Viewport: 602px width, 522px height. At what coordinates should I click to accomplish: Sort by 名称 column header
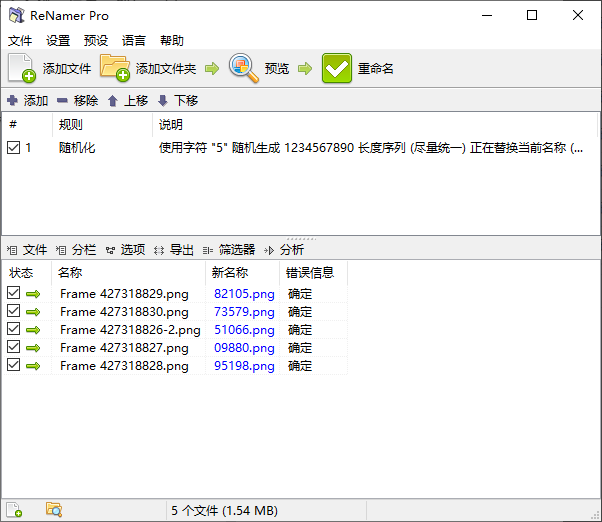tap(70, 273)
